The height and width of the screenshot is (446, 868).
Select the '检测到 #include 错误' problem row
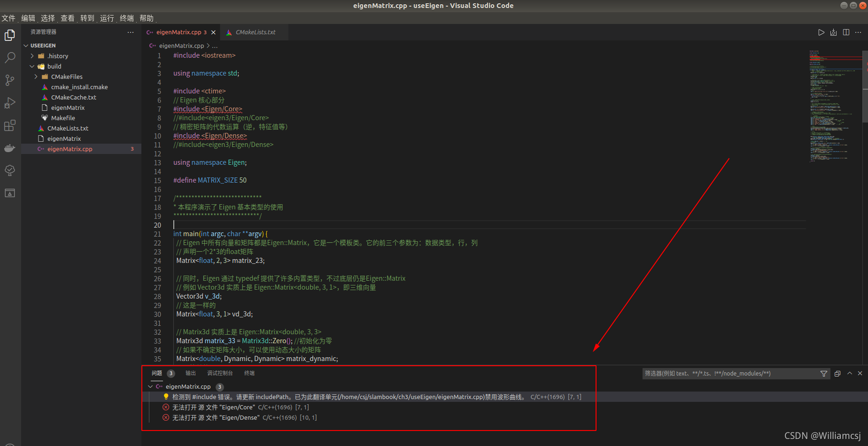(505, 397)
